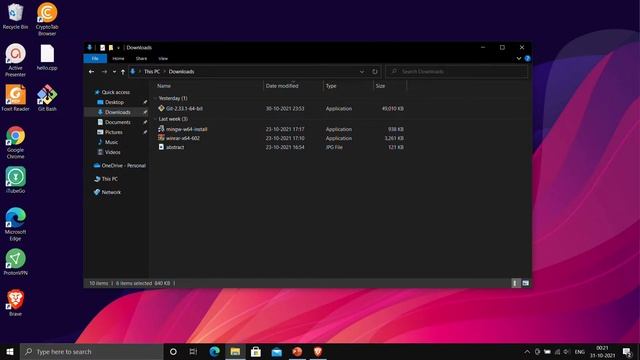Click This PC in address breadcrumb
640x360 pixels.
point(152,71)
